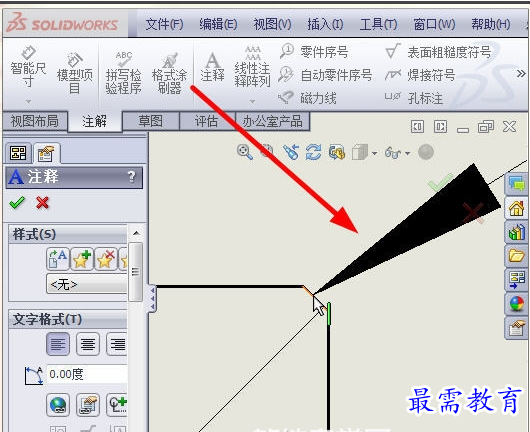530x432 pixels.
Task: Open the Tools menu
Action: 378,24
